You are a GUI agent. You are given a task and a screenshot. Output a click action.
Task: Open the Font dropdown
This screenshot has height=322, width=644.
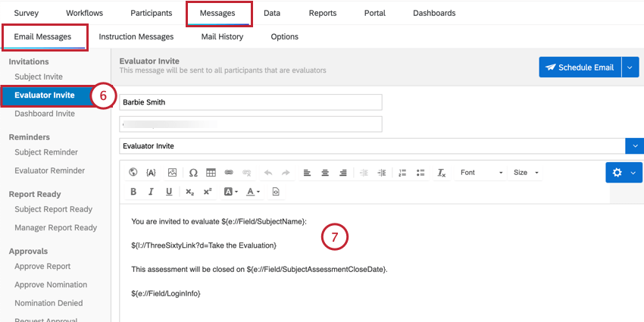pyautogui.click(x=481, y=173)
